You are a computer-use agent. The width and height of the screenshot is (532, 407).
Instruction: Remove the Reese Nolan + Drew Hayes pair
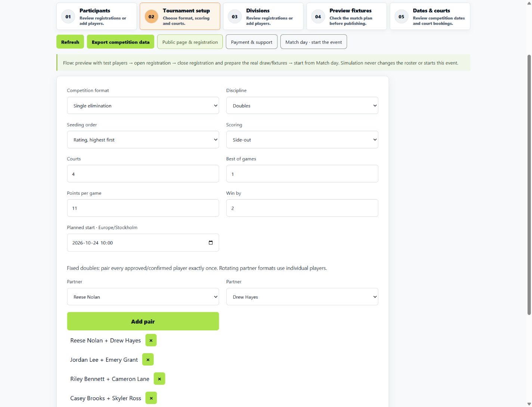(x=151, y=340)
